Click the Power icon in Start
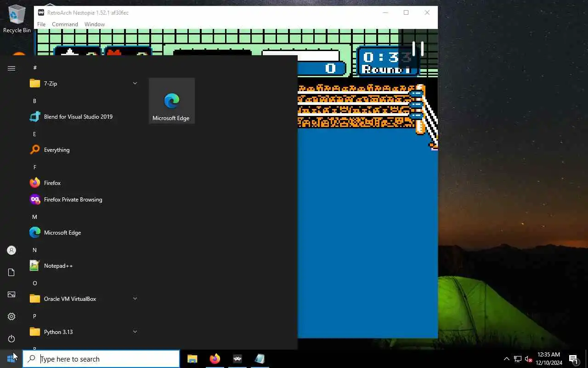Image resolution: width=588 pixels, height=368 pixels. click(x=11, y=339)
